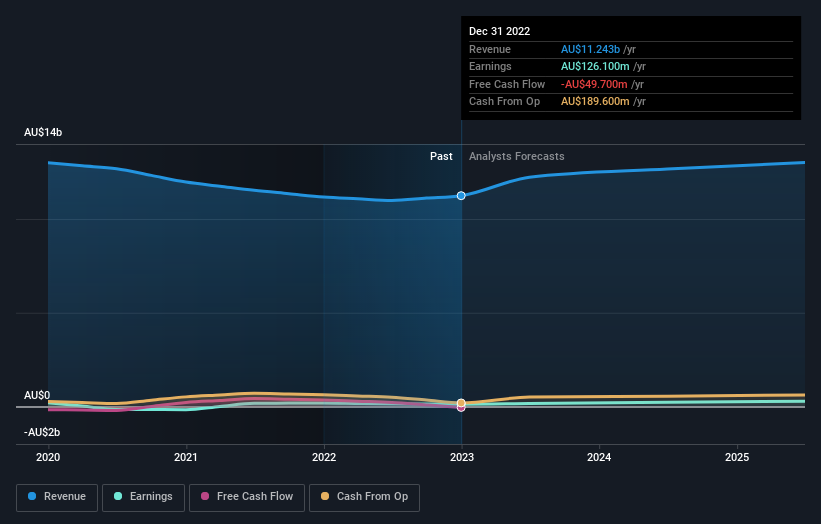The width and height of the screenshot is (821, 524).
Task: Click the 2020 x-axis label
Action: [48, 457]
